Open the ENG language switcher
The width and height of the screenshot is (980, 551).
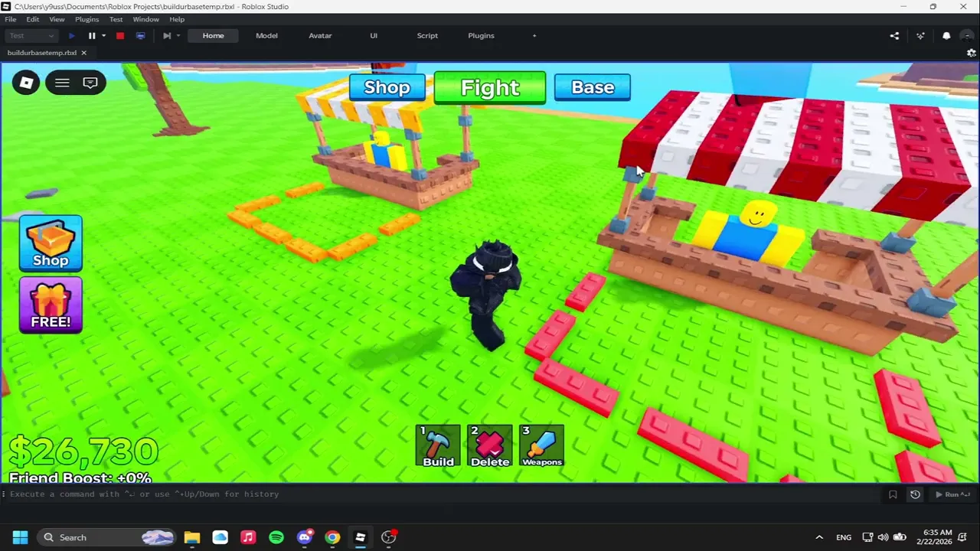pyautogui.click(x=844, y=537)
